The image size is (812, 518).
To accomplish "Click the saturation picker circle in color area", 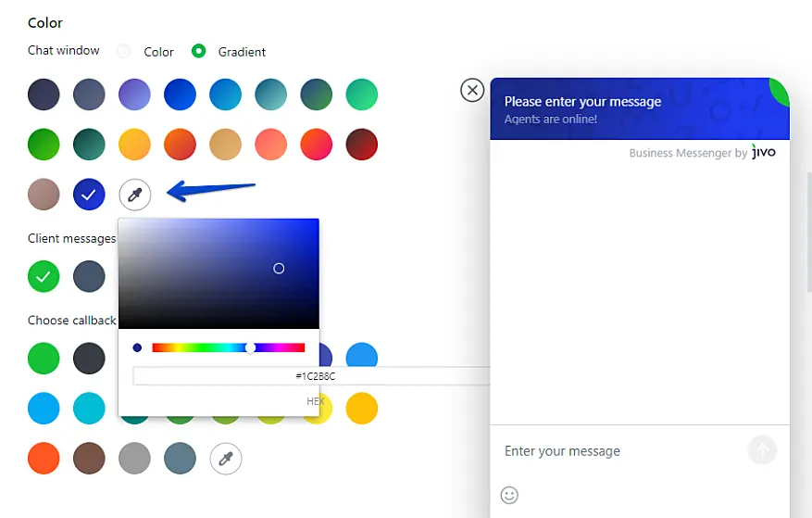I will tap(279, 269).
